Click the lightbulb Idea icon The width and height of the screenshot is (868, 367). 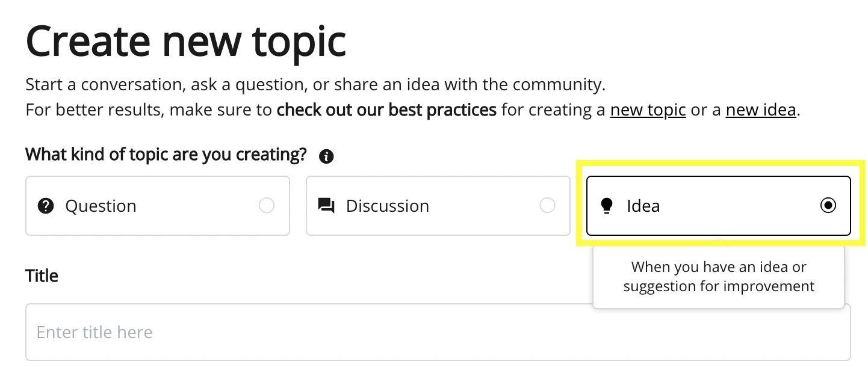tap(607, 206)
